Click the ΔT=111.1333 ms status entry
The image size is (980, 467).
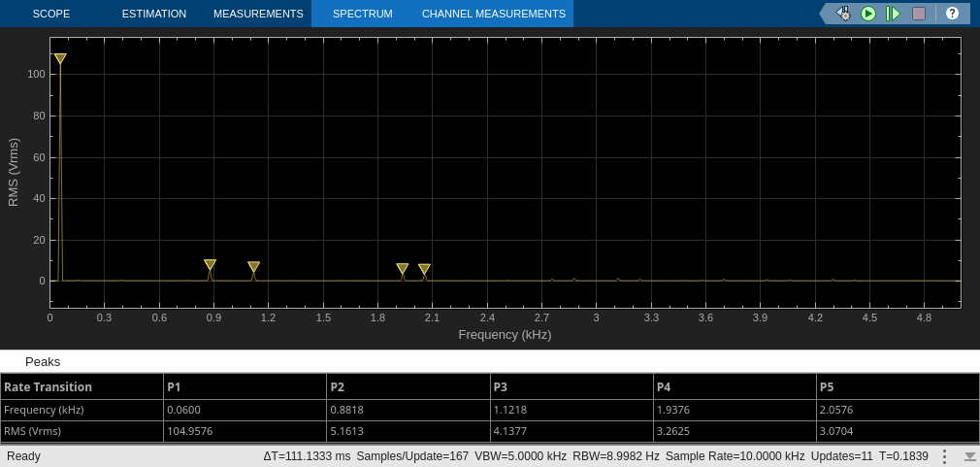[307, 456]
